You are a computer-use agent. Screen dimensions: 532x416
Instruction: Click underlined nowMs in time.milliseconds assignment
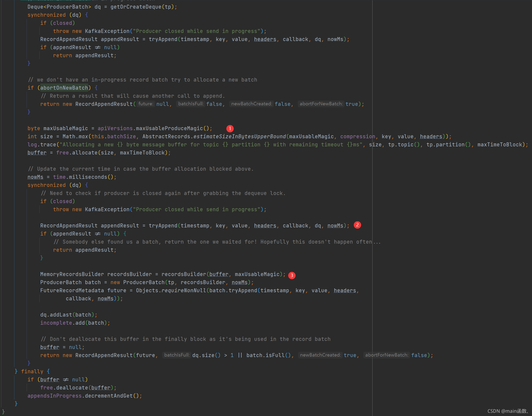coord(35,177)
